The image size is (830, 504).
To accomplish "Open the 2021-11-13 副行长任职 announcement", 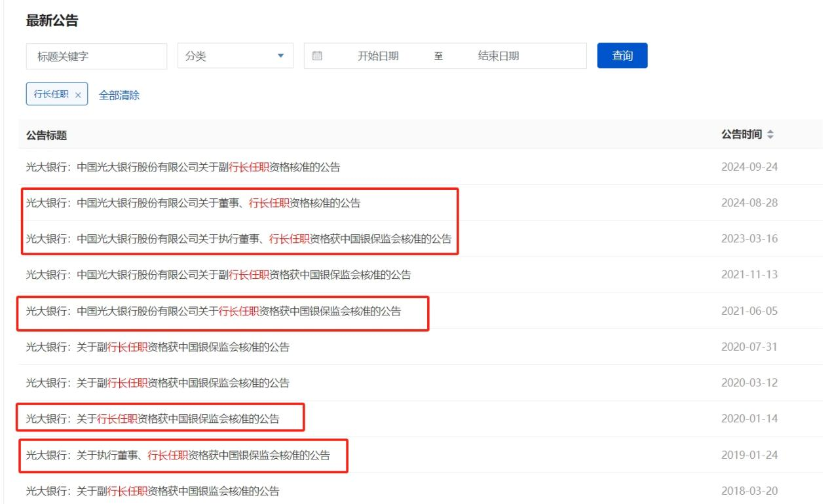I will point(218,275).
